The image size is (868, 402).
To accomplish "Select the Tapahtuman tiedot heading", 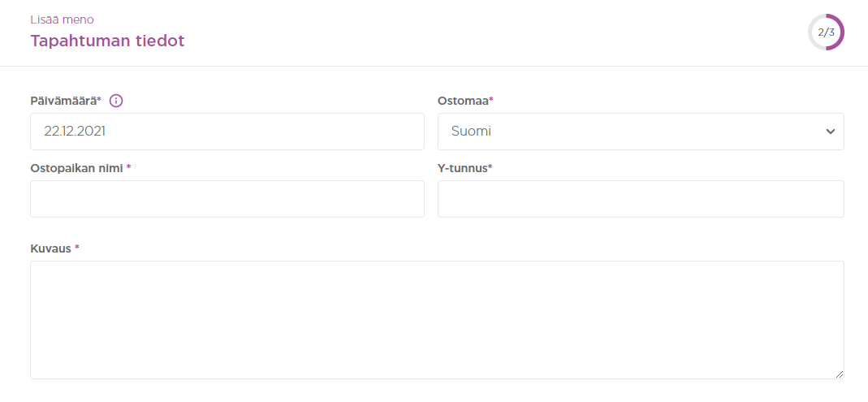I will (107, 41).
